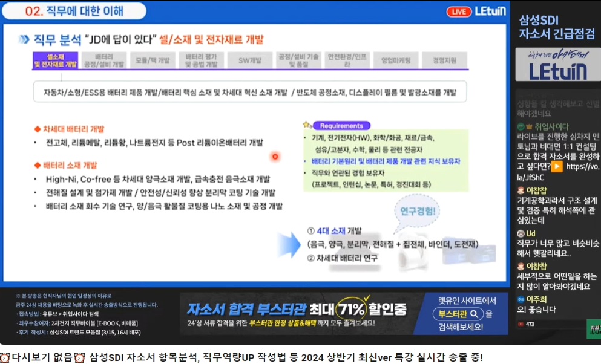Click the red LIVE badge
This screenshot has width=601, height=364.
458,11
